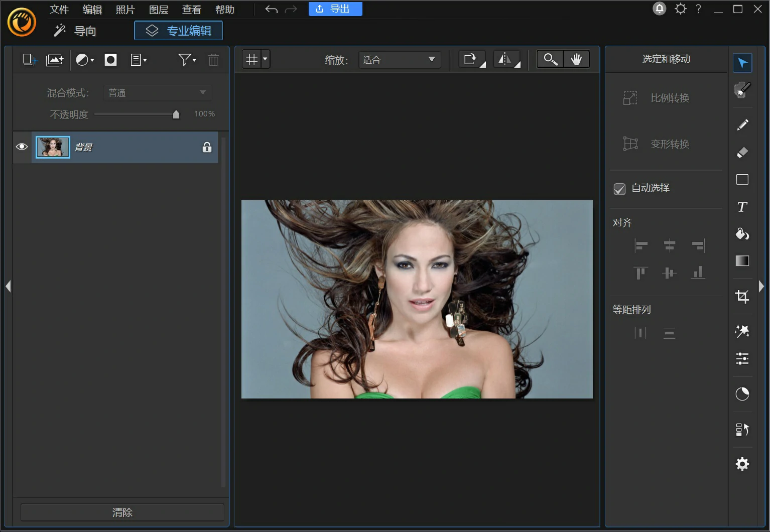Select the Pen brush tool

coord(742,125)
